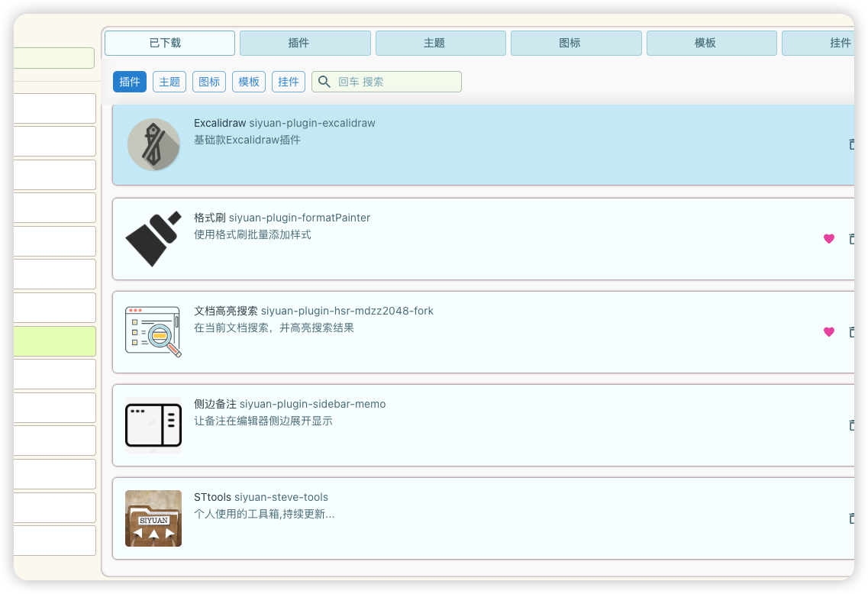This screenshot has width=868, height=594.
Task: Click the trash icon for STtools plugin
Action: (x=852, y=518)
